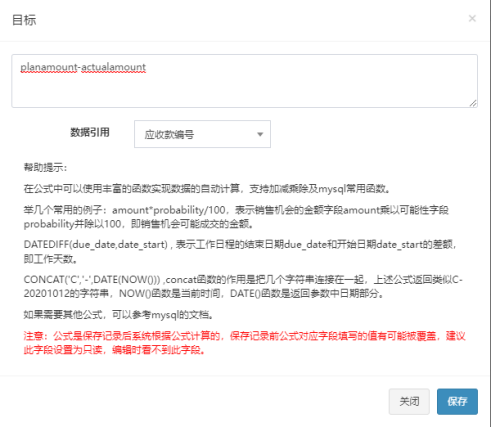
Task: Click the text area resize handle corner
Action: pyautogui.click(x=473, y=104)
